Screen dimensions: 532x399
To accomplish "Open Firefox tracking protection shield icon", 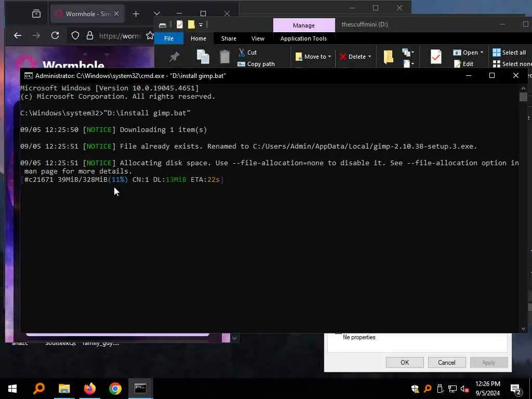I will click(75, 35).
